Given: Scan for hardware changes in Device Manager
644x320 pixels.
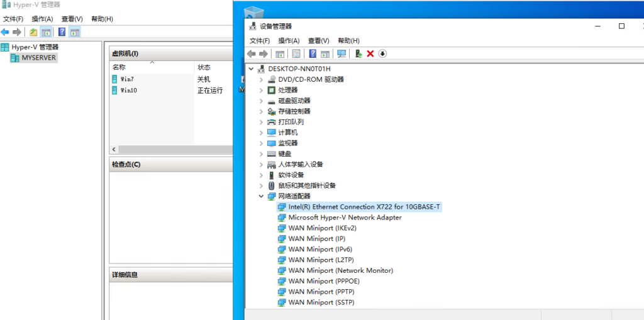Looking at the screenshot, I should point(341,54).
